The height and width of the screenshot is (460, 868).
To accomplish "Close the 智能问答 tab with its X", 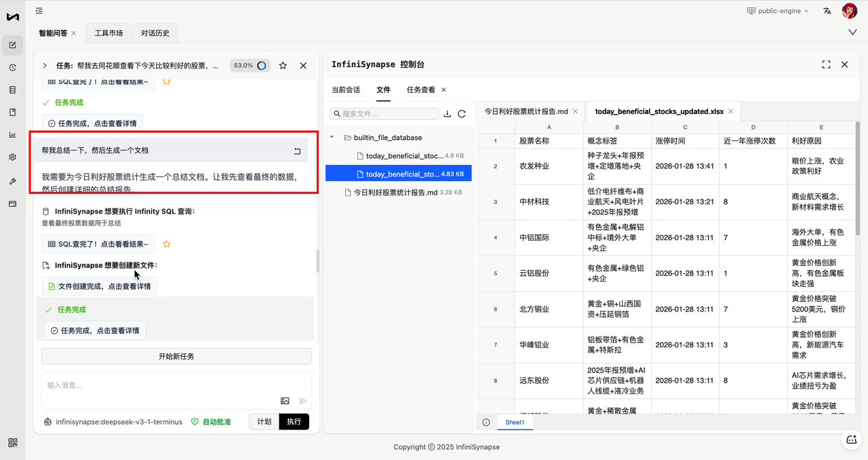I will point(73,33).
